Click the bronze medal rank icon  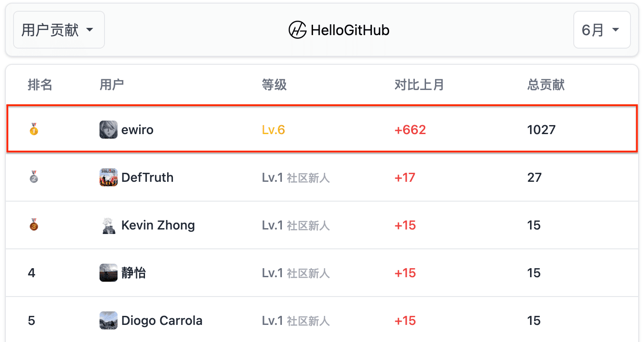(x=34, y=225)
